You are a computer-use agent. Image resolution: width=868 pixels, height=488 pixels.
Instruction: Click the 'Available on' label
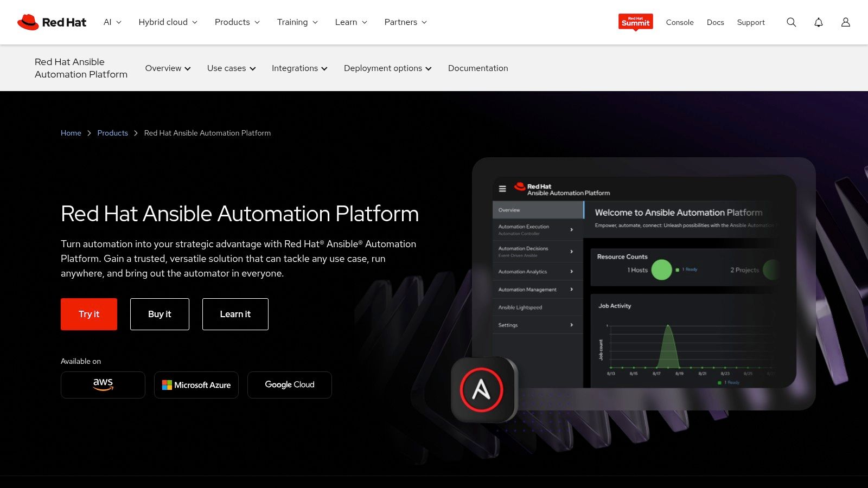click(81, 362)
